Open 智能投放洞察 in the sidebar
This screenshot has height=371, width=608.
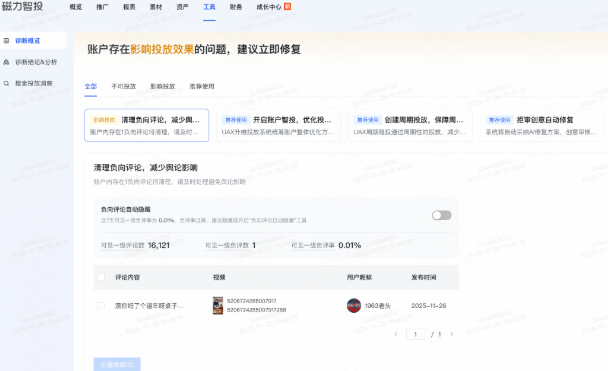coord(33,83)
